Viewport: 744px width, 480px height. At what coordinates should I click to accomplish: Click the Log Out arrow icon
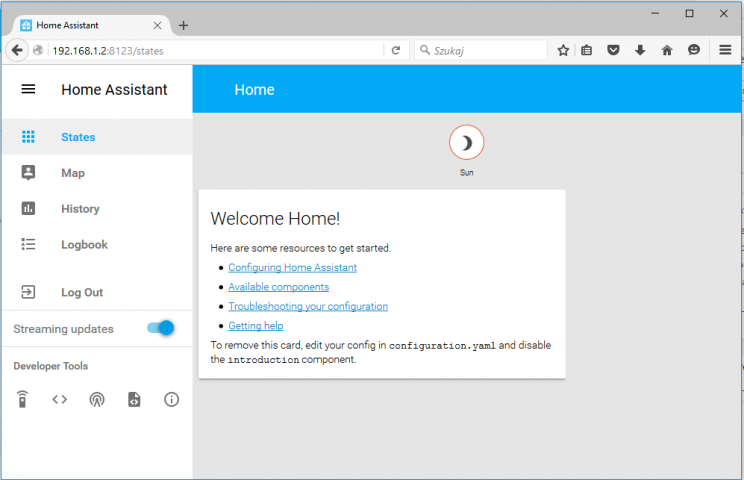point(28,292)
